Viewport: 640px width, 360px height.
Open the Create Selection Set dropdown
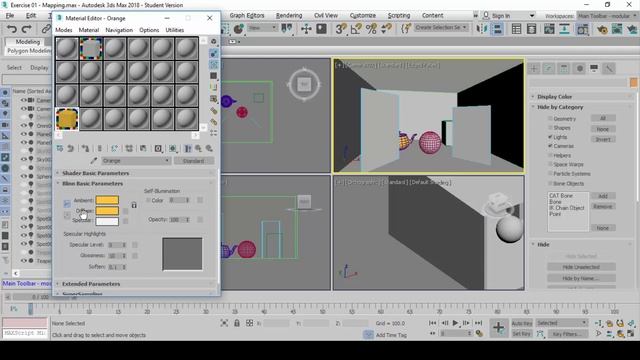pyautogui.click(x=440, y=27)
